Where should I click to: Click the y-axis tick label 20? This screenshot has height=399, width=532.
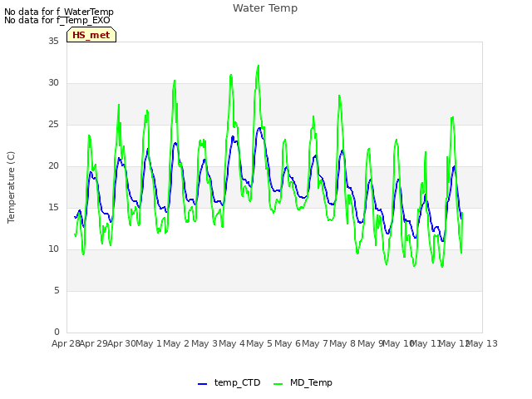click(x=53, y=166)
